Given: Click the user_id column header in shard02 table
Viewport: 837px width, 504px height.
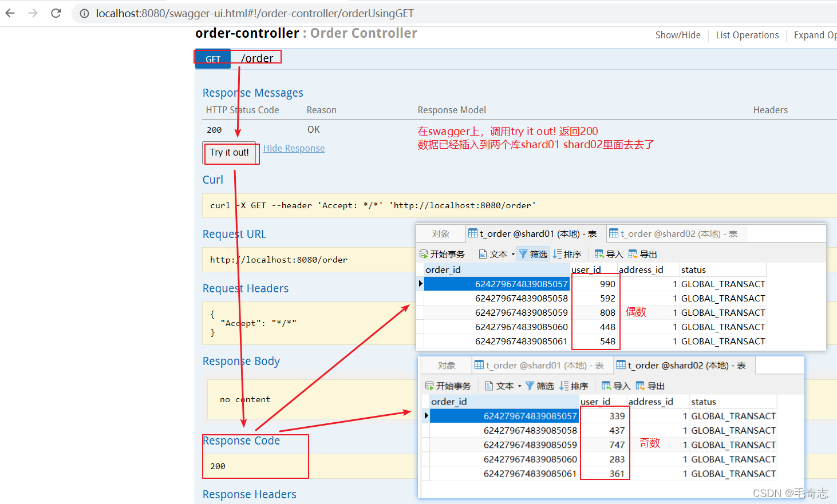Looking at the screenshot, I should click(x=603, y=402).
